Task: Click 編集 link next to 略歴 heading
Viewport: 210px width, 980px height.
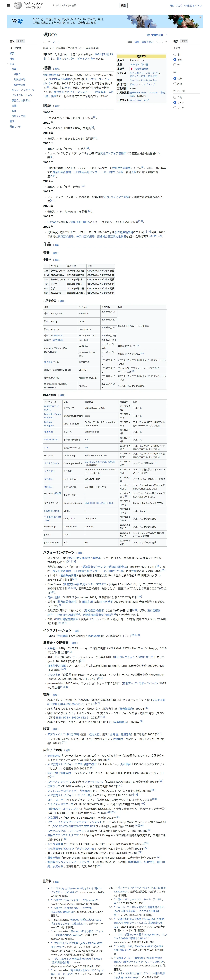Action: (56, 106)
